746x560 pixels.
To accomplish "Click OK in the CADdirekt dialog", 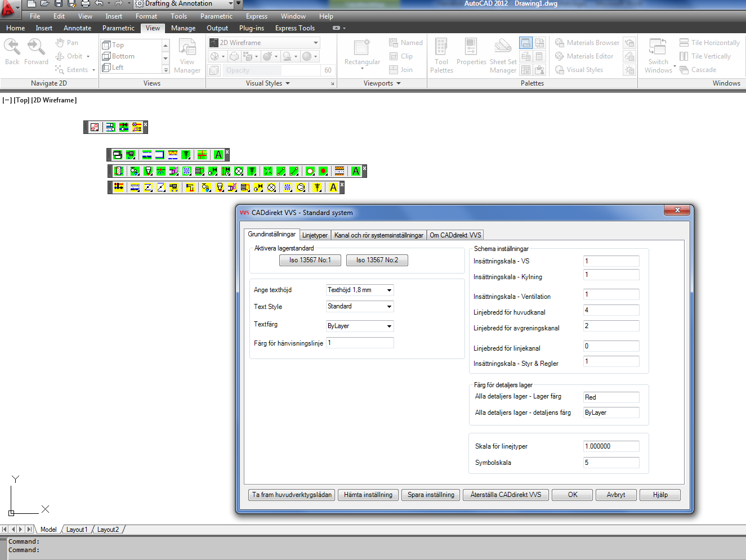I will (x=573, y=495).
